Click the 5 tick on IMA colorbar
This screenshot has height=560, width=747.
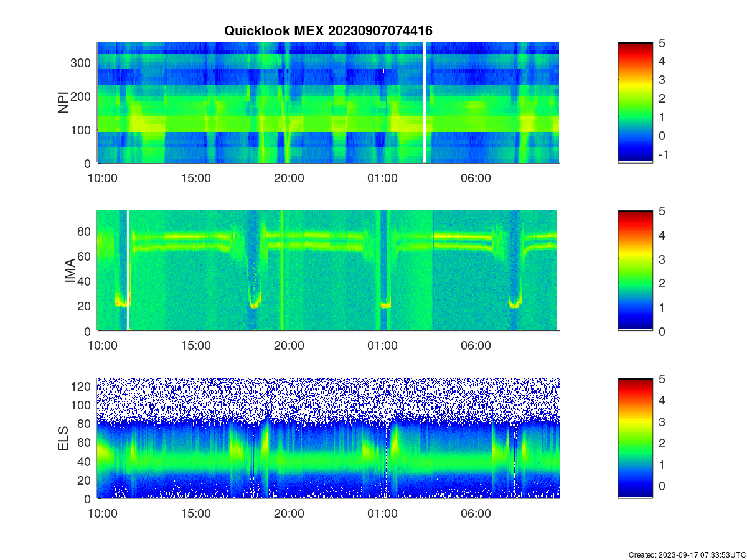click(662, 211)
